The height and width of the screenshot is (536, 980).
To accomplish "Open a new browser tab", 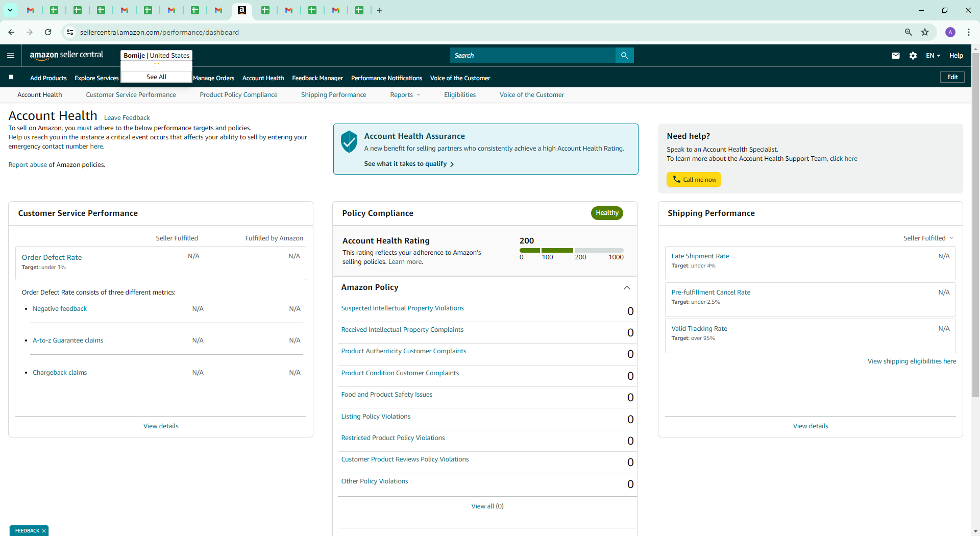I will 380,10.
